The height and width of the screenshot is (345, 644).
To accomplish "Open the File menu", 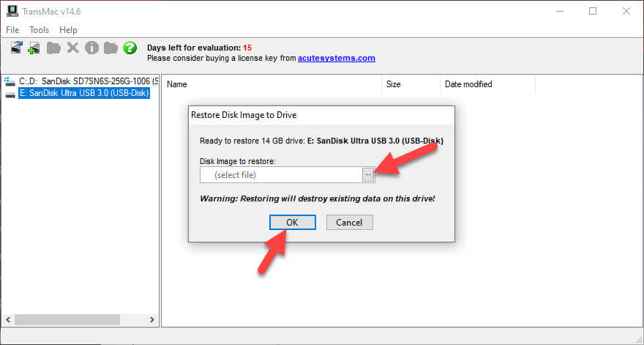I will 13,30.
